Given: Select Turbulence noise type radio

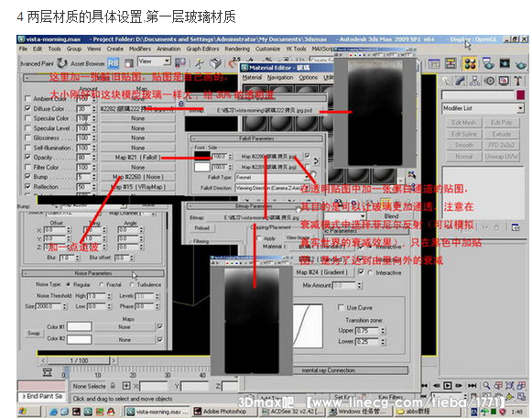Looking at the screenshot, I should [132, 284].
